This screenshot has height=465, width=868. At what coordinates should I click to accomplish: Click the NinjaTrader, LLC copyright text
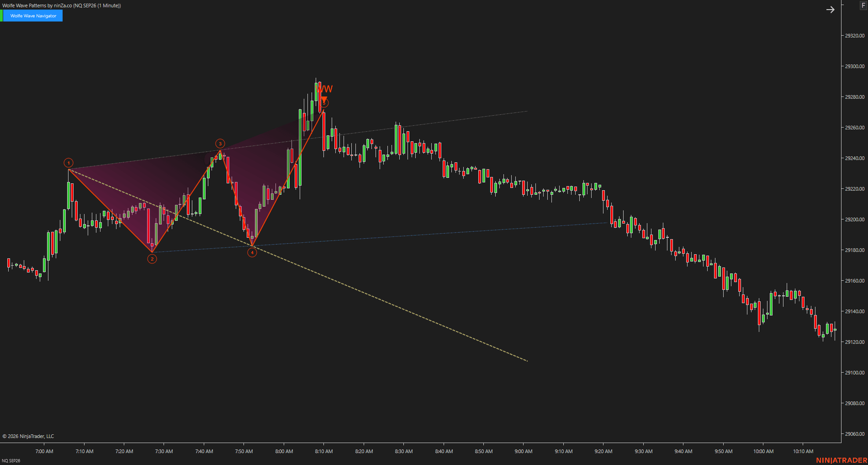[x=28, y=436]
